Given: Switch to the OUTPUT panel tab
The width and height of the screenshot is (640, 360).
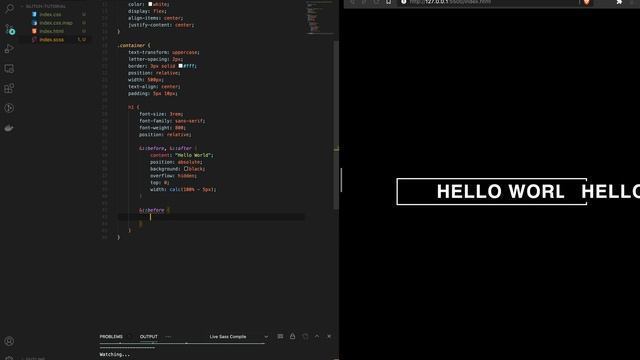Looking at the screenshot, I should click(149, 337).
